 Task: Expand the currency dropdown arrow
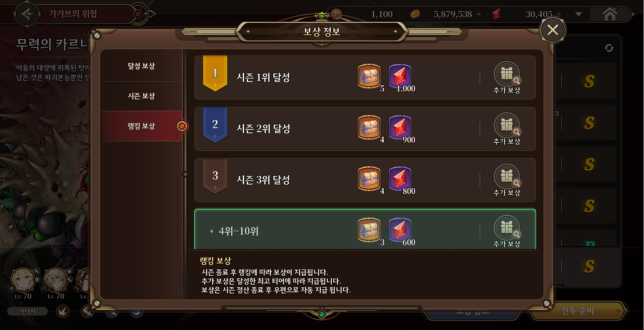[578, 14]
